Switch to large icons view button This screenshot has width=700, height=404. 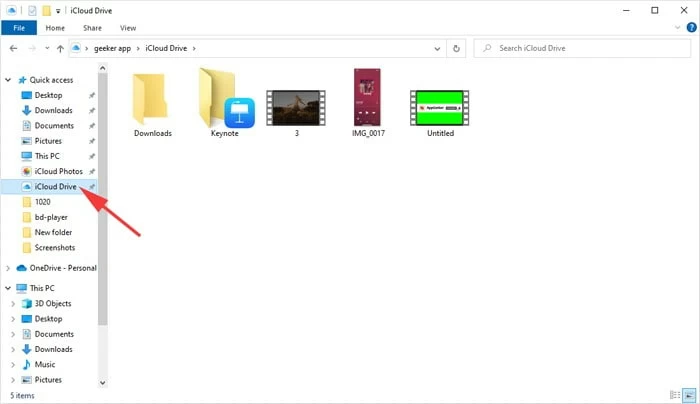click(x=688, y=394)
